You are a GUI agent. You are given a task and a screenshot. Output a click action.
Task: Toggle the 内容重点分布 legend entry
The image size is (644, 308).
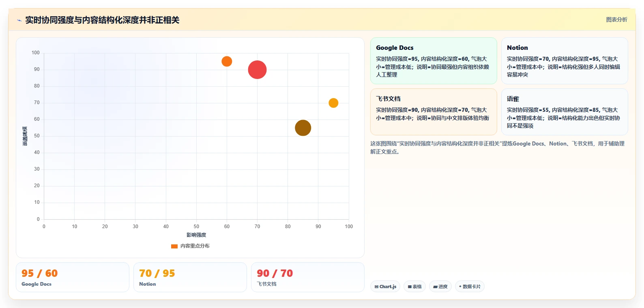pos(190,246)
